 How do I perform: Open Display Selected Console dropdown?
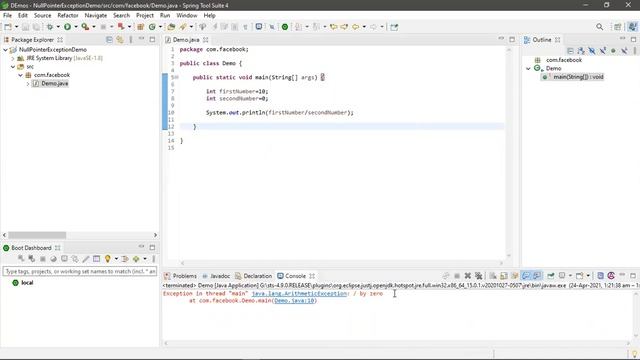click(570, 276)
